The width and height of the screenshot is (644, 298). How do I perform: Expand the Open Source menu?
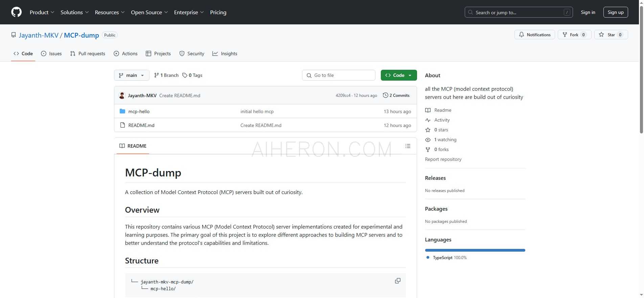coord(149,12)
